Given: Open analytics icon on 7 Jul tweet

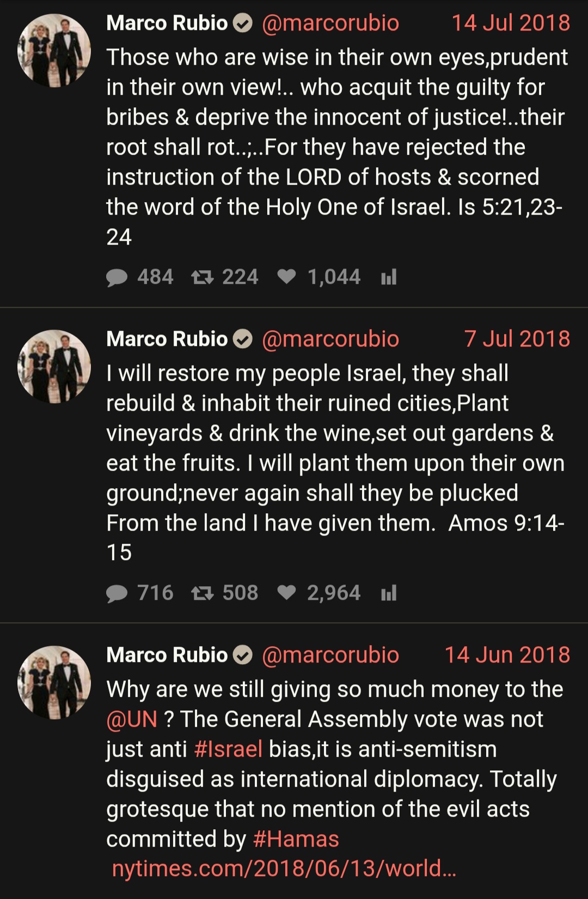Looking at the screenshot, I should click(x=389, y=593).
